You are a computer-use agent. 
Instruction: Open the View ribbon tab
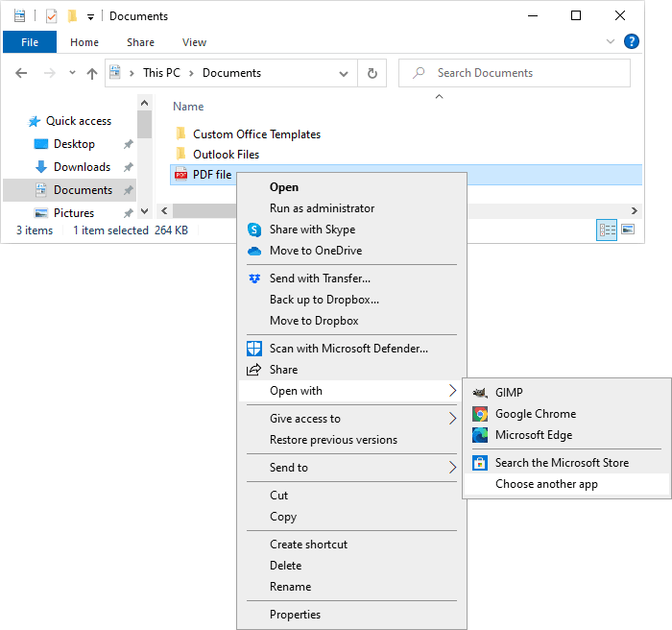195,42
